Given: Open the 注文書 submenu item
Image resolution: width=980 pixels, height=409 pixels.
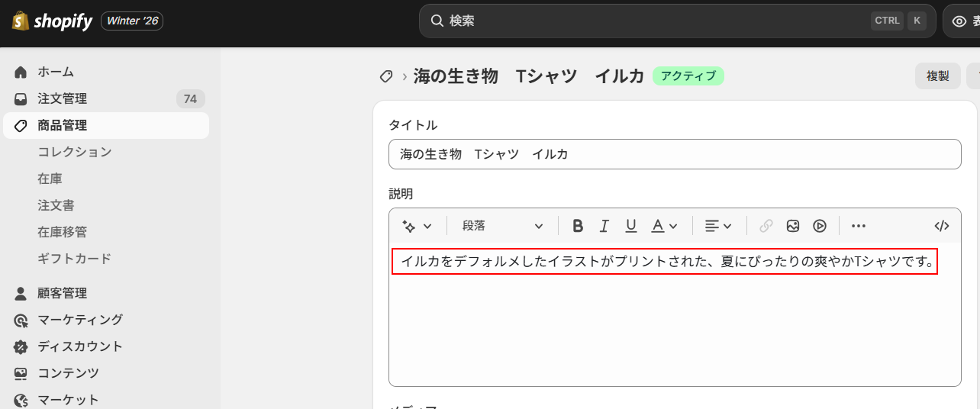Looking at the screenshot, I should point(56,205).
